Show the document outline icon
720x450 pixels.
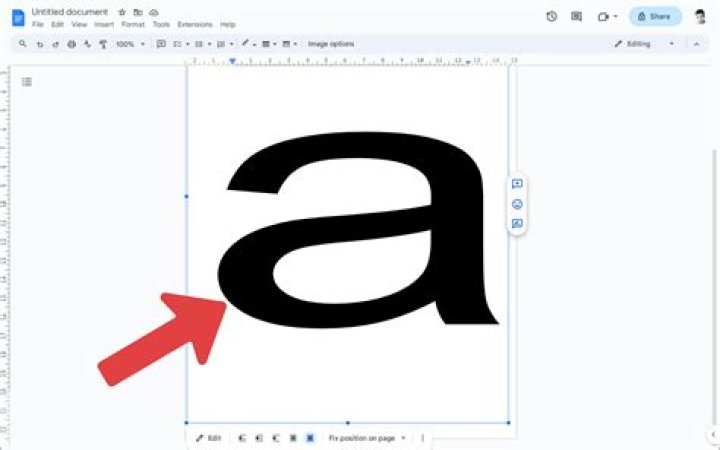point(27,82)
